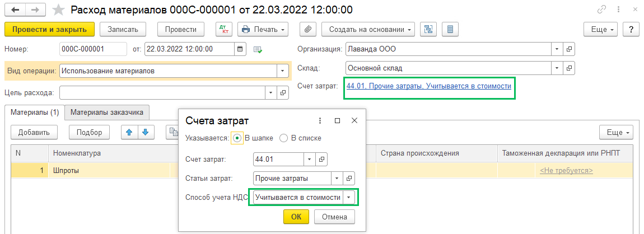Go forward with the right arrow
This screenshot has height=234, width=644.
click(35, 10)
